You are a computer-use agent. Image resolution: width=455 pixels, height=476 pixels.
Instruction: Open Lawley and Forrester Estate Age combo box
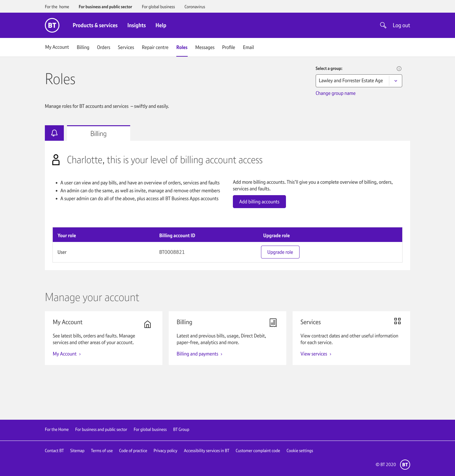pyautogui.click(x=359, y=81)
